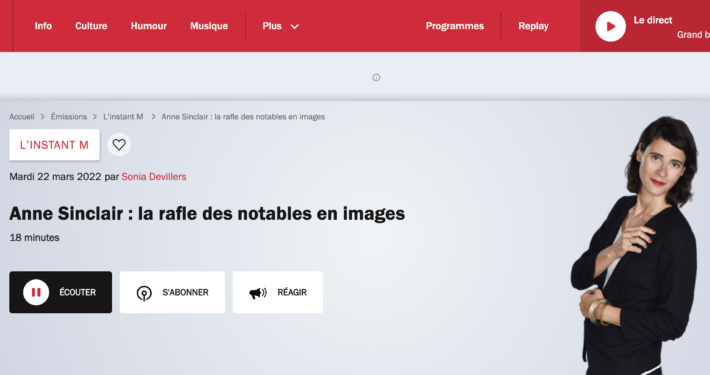Subscribe to podcast via S'abonner
710x375 pixels.
(172, 292)
